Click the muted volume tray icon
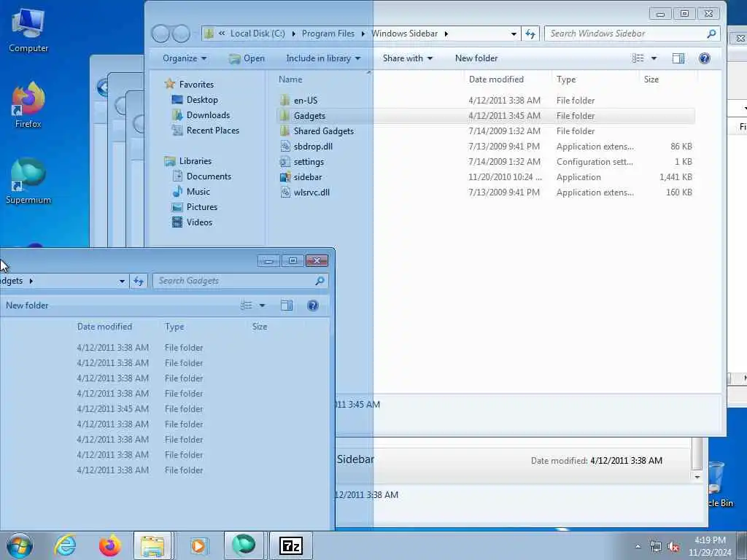The height and width of the screenshot is (560, 747). pyautogui.click(x=673, y=547)
